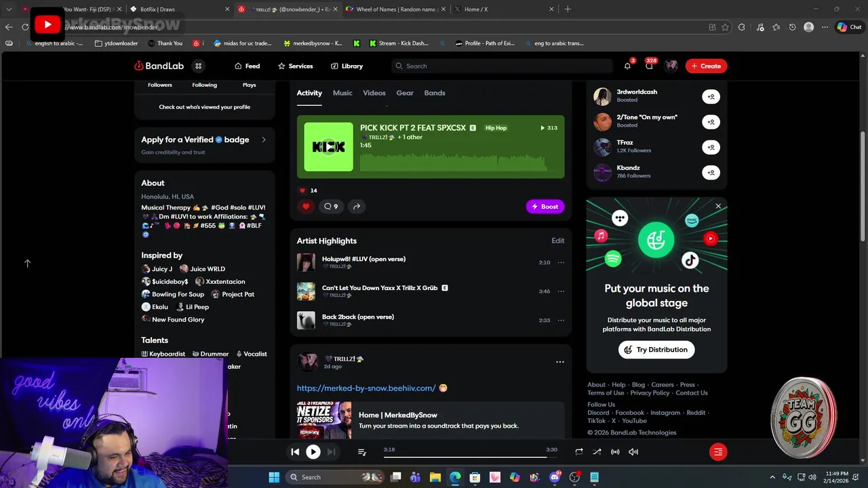The height and width of the screenshot is (488, 868).
Task: Skip to previous track in player bar
Action: pos(295,451)
